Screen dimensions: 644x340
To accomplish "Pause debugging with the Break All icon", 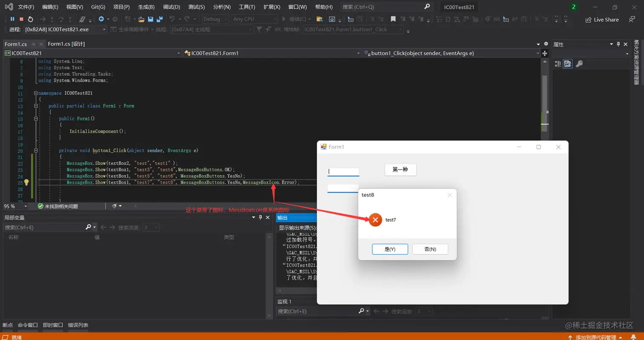I will tap(12, 19).
